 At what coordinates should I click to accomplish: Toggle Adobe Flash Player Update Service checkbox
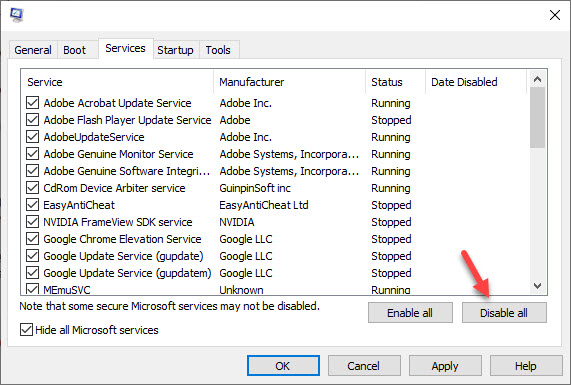32,120
